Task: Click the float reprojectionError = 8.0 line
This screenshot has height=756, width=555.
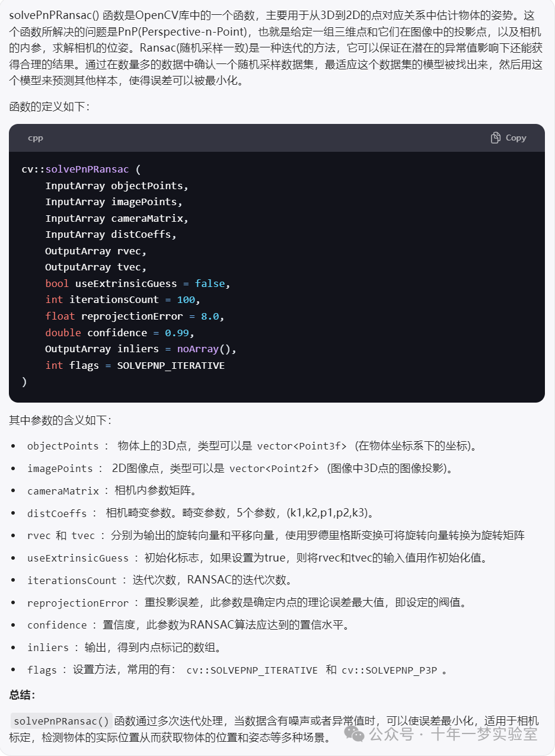Action: pyautogui.click(x=135, y=316)
